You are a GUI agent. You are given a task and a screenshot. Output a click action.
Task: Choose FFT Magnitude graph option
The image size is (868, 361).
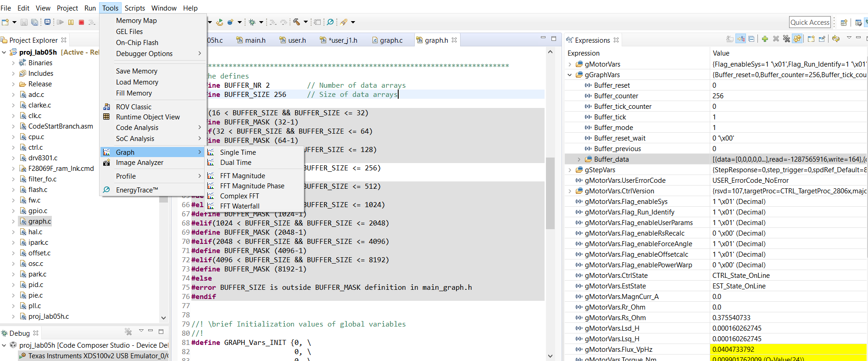[242, 176]
